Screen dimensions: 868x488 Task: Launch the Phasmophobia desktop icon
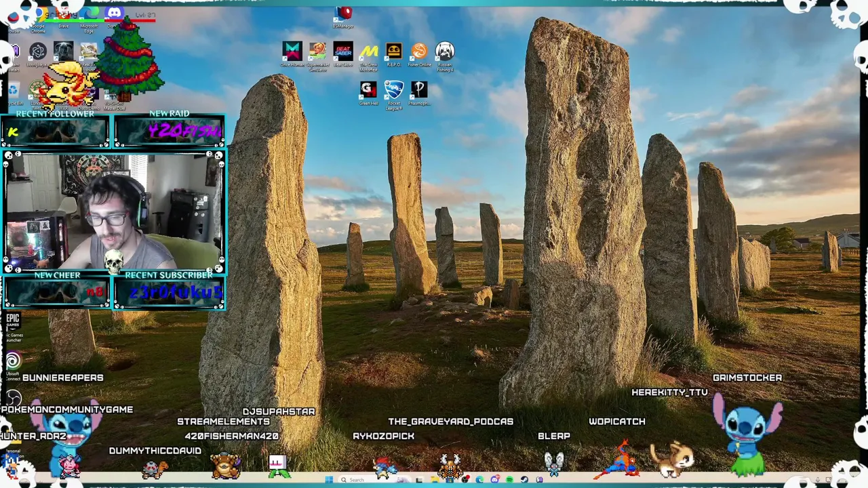[x=419, y=92]
